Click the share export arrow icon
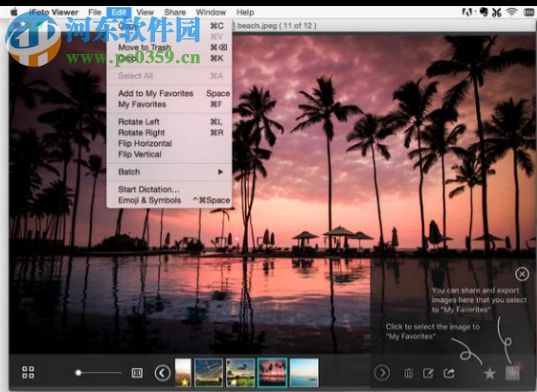Viewport: 537px width, 392px height. point(449,372)
